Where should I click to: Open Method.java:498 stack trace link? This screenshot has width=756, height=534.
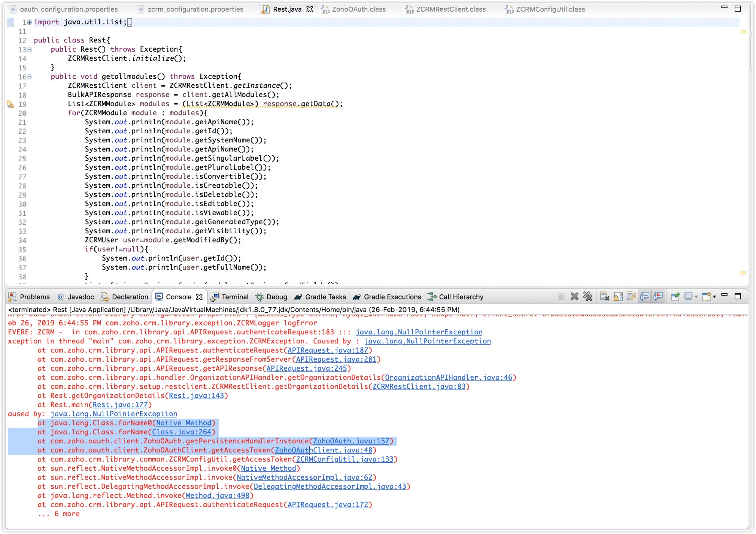pos(218,495)
